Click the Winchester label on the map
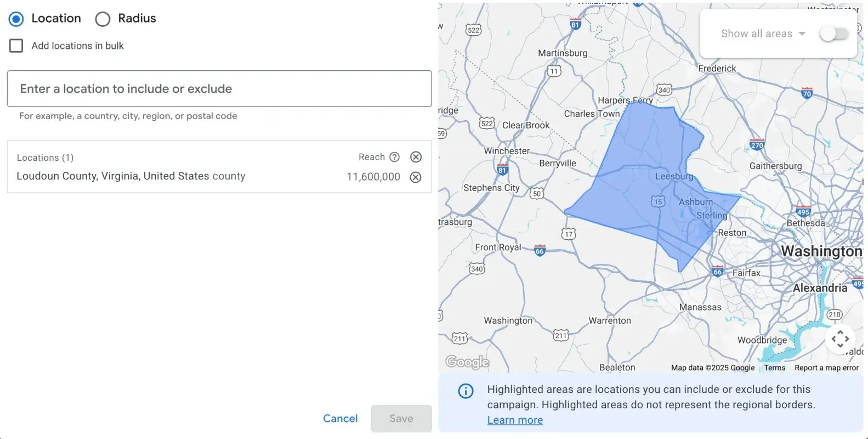 [x=507, y=150]
